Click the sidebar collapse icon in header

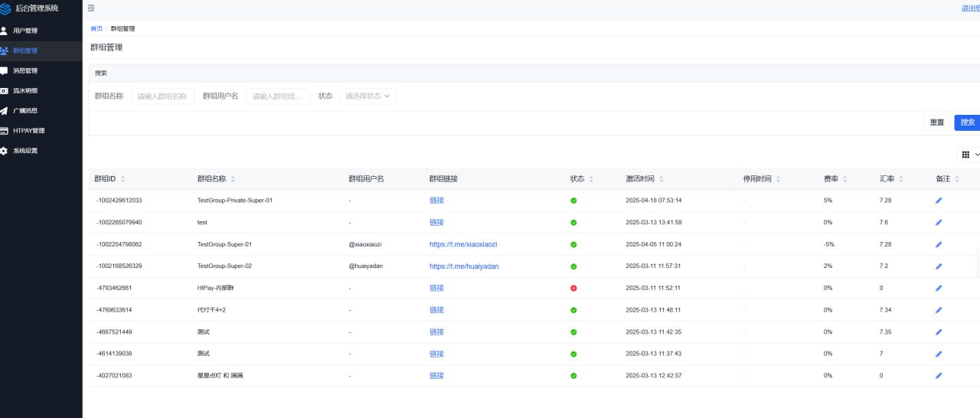click(x=91, y=8)
